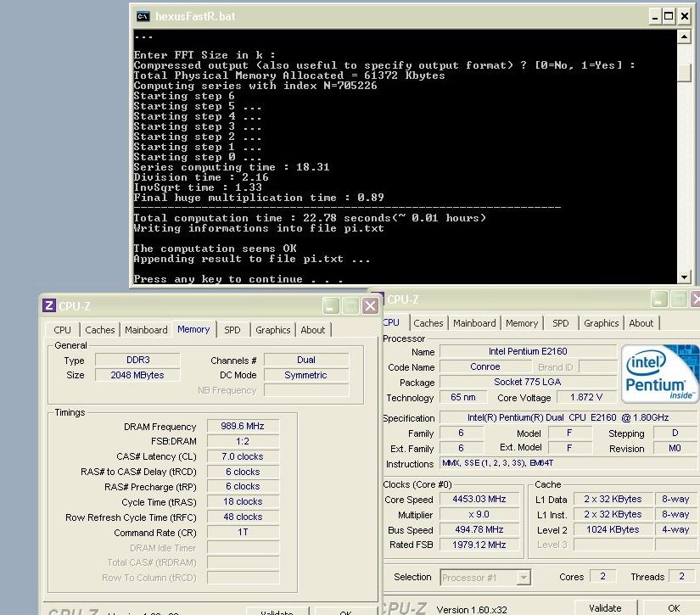Select Memory tab in left CPU-Z window
Viewport: 700px width, 615px height.
coord(193,329)
